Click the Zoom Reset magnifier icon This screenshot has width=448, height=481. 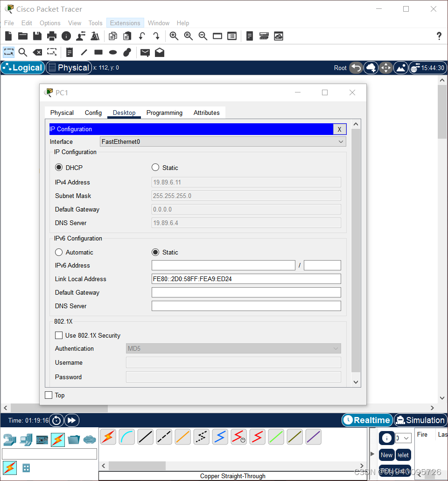188,36
